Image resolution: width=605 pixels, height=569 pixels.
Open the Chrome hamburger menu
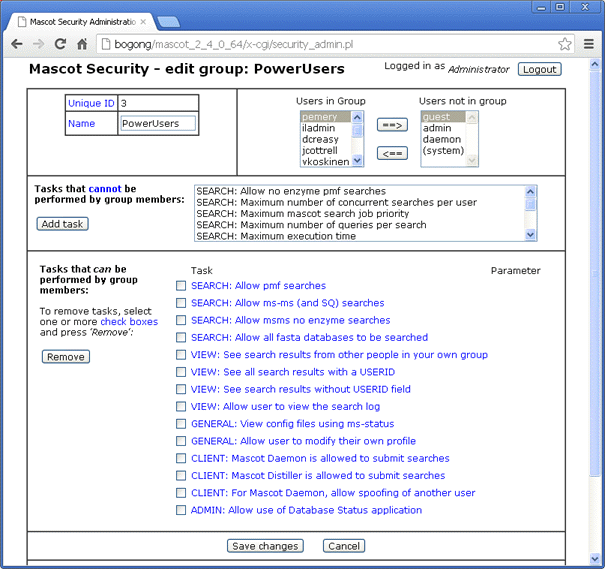click(588, 44)
